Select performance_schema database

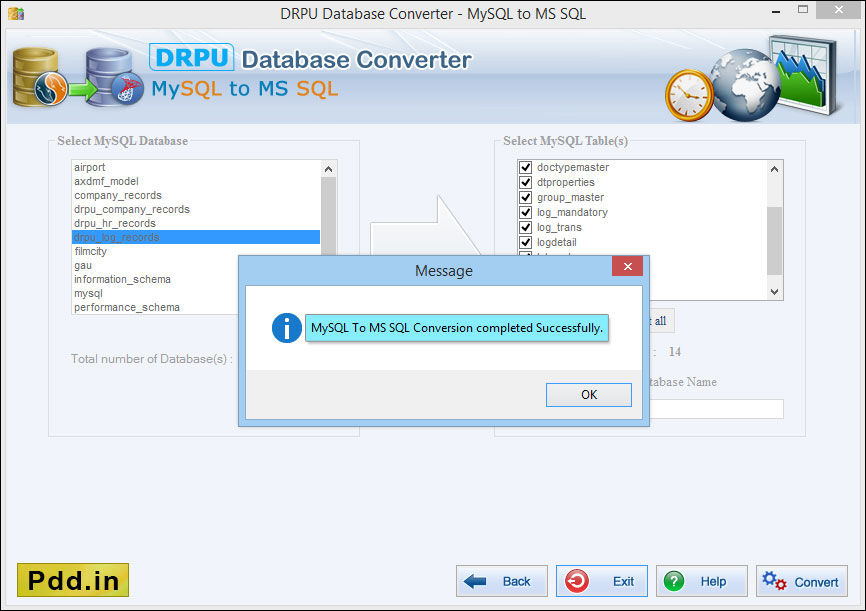coord(155,307)
